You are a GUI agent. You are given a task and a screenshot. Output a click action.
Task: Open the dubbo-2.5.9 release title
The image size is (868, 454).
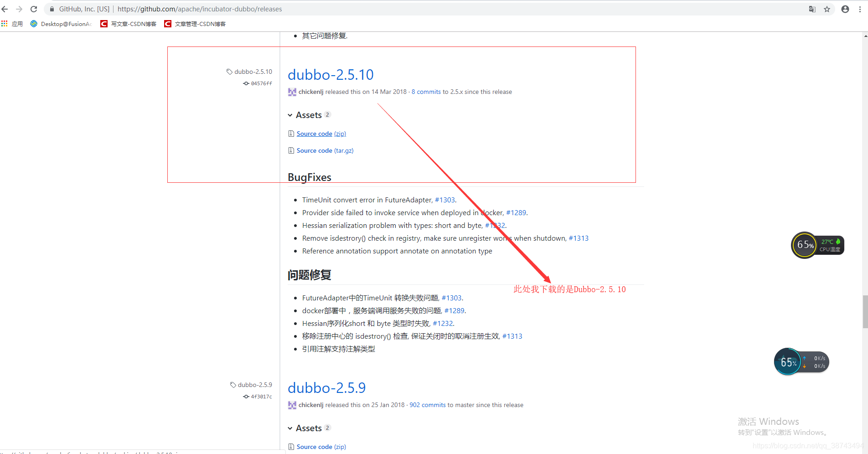(x=326, y=388)
